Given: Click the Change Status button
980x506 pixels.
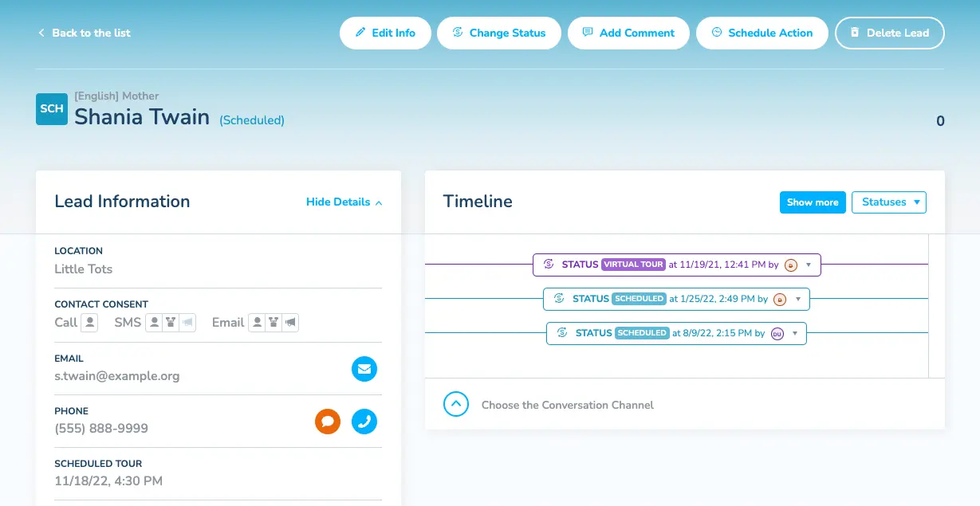Looking at the screenshot, I should [499, 33].
